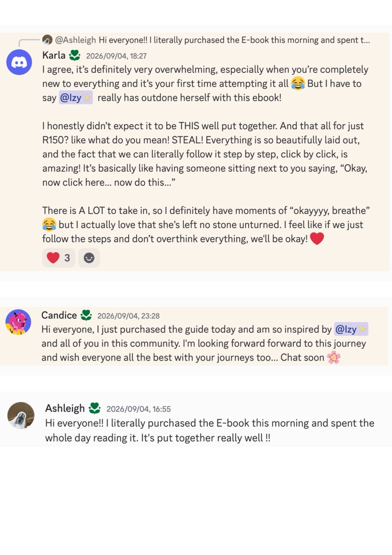
Task: Open Candice's pink character avatar
Action: (18, 322)
